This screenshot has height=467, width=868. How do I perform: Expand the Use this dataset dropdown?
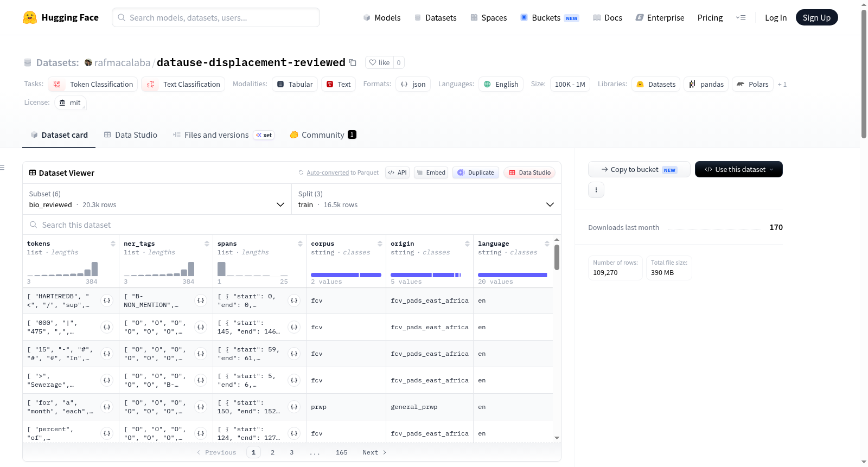click(x=739, y=169)
